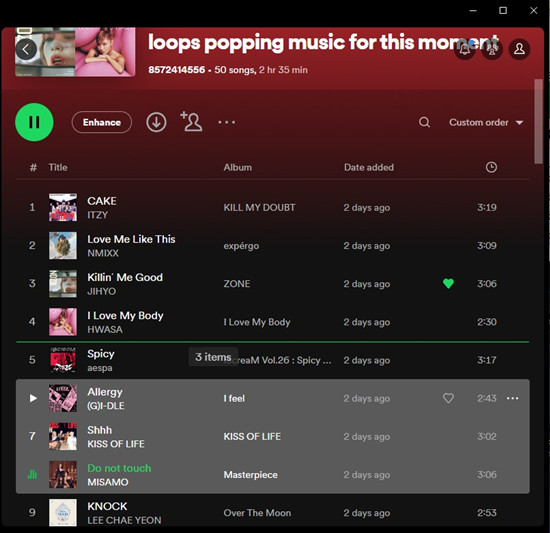The height and width of the screenshot is (533, 550).
Task: Sort by the Album column header
Action: (237, 167)
